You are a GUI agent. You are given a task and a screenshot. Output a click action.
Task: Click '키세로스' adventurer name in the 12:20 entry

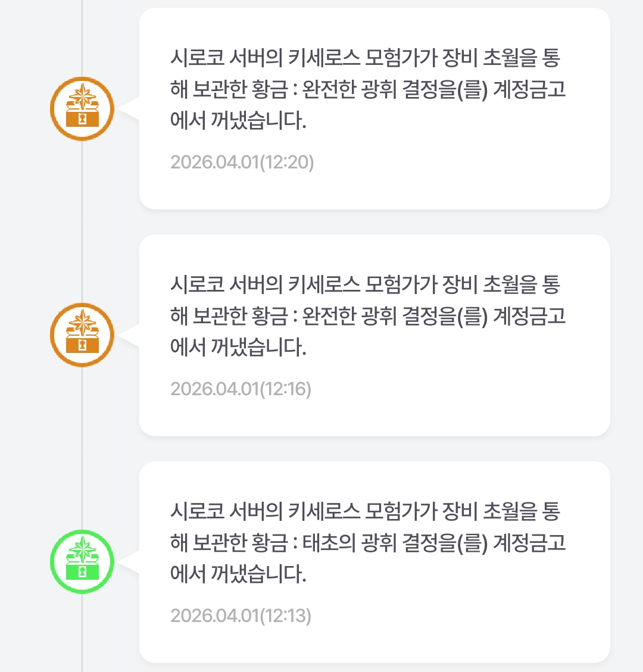coord(324,58)
